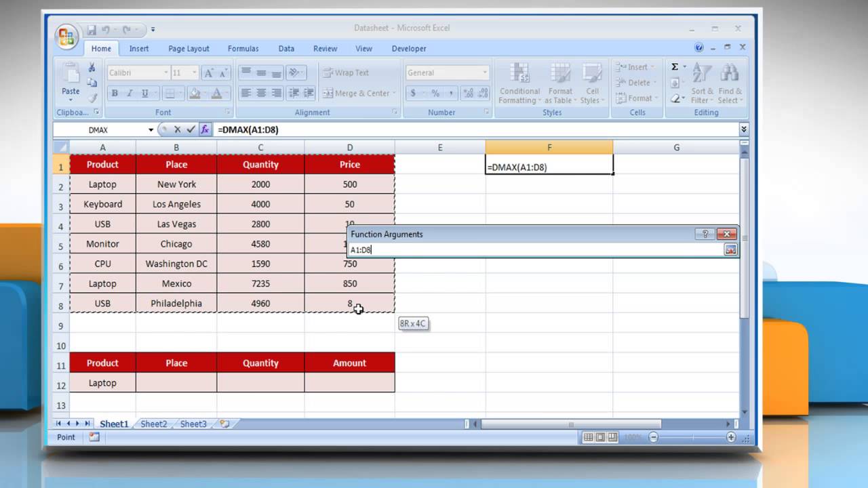Image resolution: width=868 pixels, height=488 pixels.
Task: Click the zoom slider in status bar
Action: tap(692, 438)
